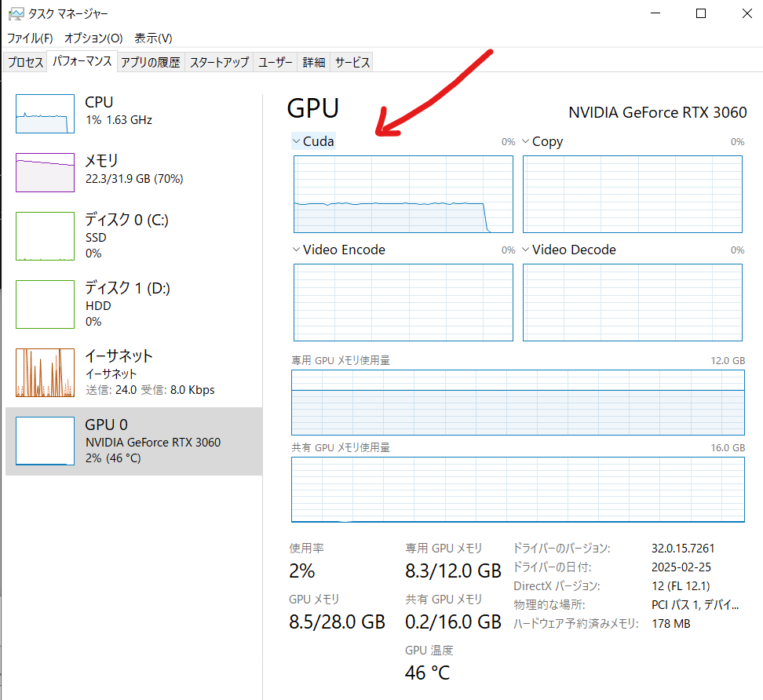Click the 16.0 GB shared memory scale label

point(728,448)
